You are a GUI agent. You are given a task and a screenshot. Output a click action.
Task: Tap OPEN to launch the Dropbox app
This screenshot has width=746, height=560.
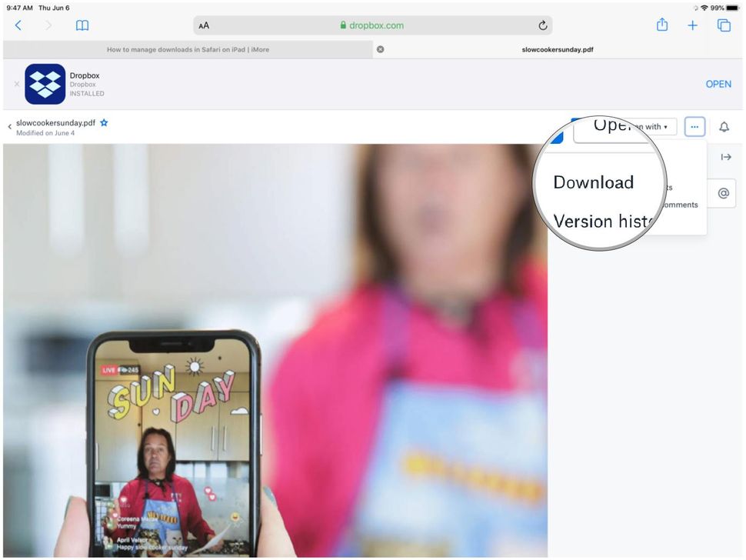pyautogui.click(x=718, y=84)
